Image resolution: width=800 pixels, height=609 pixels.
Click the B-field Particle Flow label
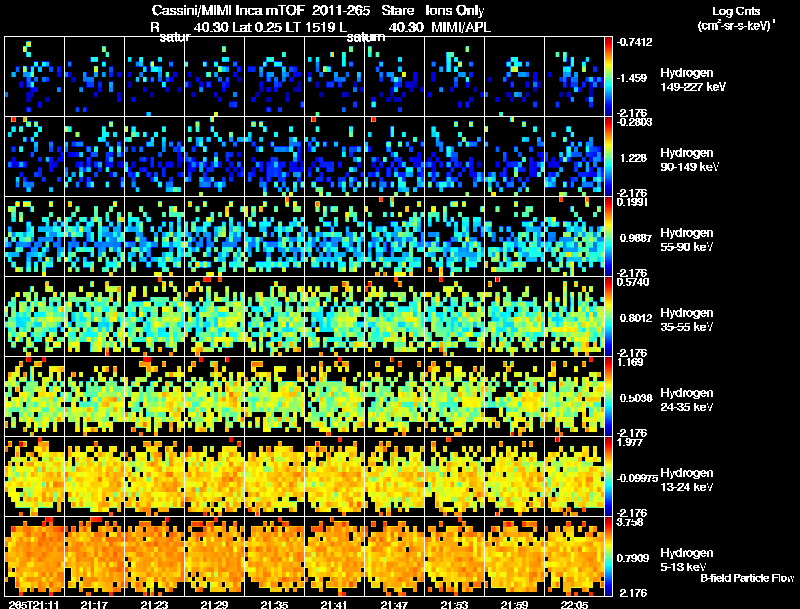(747, 578)
